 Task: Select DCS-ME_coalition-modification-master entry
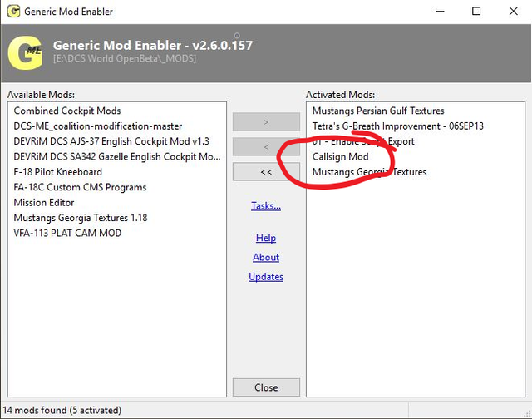(x=98, y=126)
